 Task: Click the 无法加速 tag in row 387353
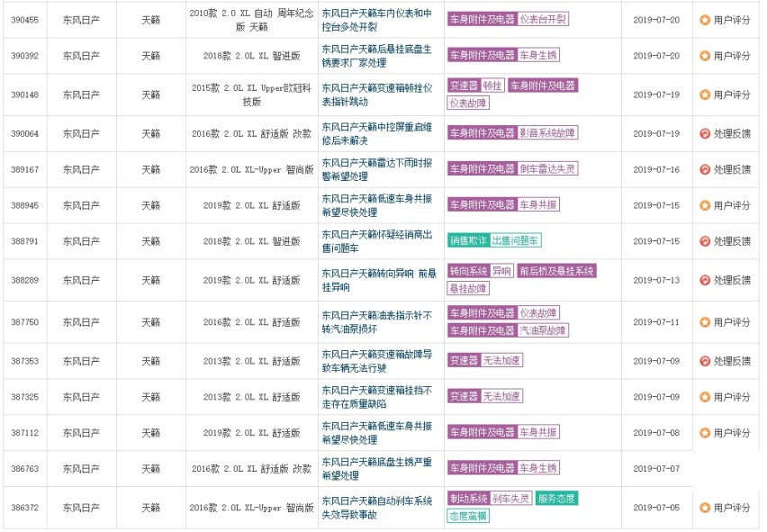[501, 360]
